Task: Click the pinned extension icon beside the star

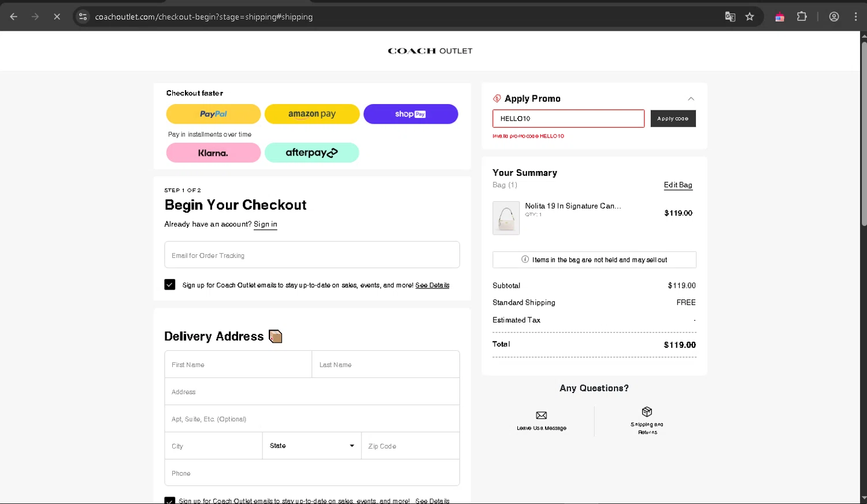Action: click(780, 17)
